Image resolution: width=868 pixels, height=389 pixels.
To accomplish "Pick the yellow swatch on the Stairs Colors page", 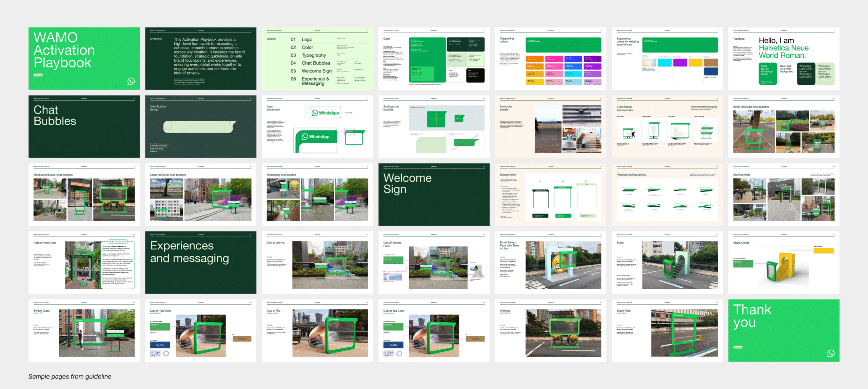I will click(823, 251).
